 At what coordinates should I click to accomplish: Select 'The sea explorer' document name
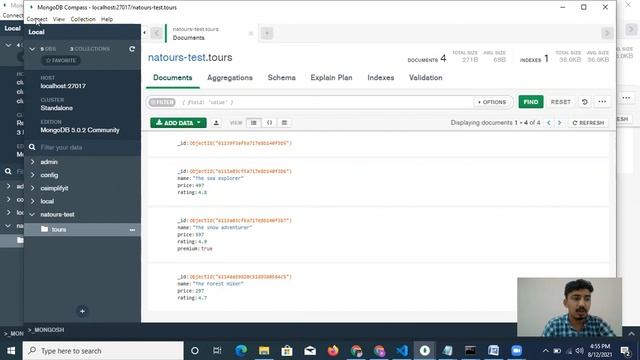coord(218,178)
